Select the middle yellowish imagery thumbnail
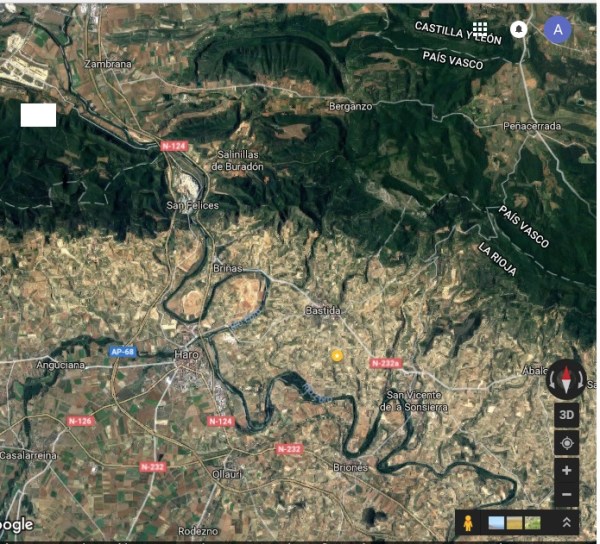The height and width of the screenshot is (544, 600). 515,522
